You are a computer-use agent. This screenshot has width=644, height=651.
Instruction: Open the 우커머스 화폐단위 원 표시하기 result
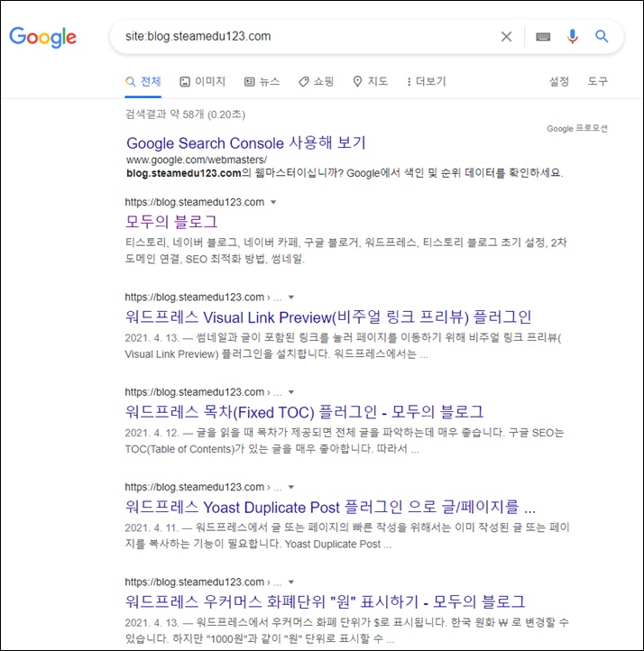click(x=325, y=601)
